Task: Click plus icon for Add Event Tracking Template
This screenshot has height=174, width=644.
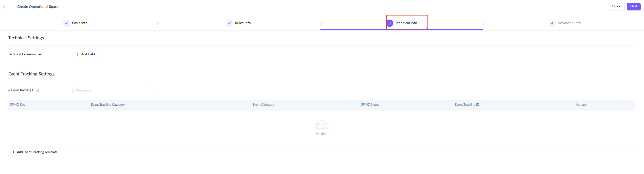Action: pos(13,152)
